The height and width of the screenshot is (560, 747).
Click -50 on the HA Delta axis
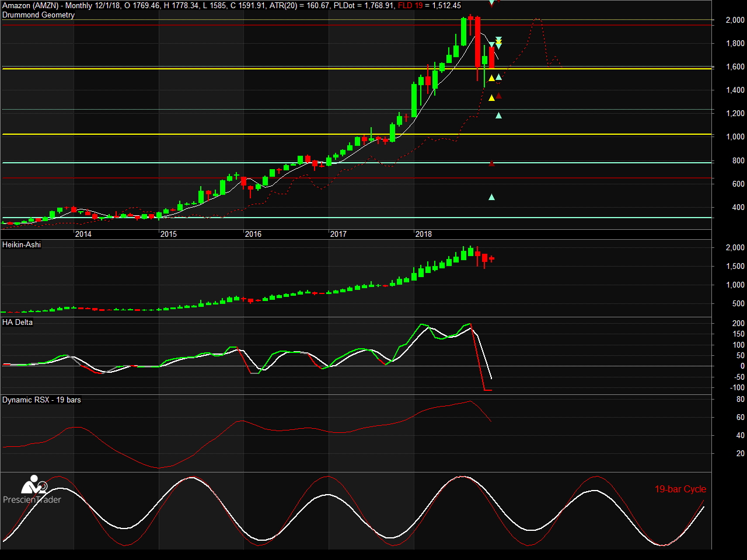tap(738, 377)
